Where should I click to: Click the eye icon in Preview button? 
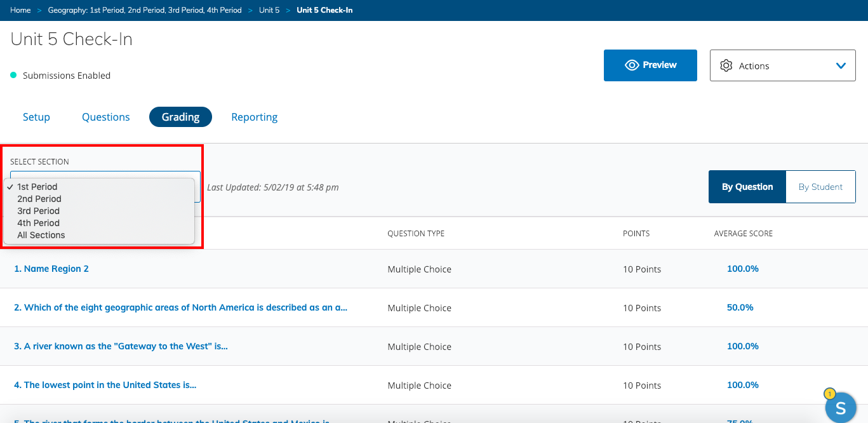pyautogui.click(x=631, y=65)
